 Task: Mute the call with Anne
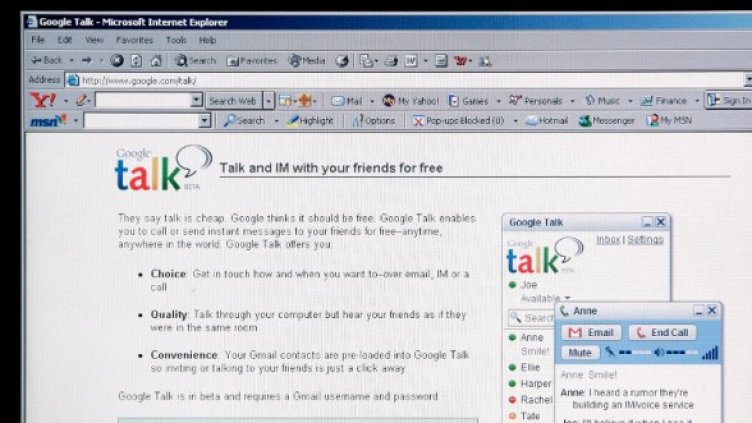tap(579, 353)
